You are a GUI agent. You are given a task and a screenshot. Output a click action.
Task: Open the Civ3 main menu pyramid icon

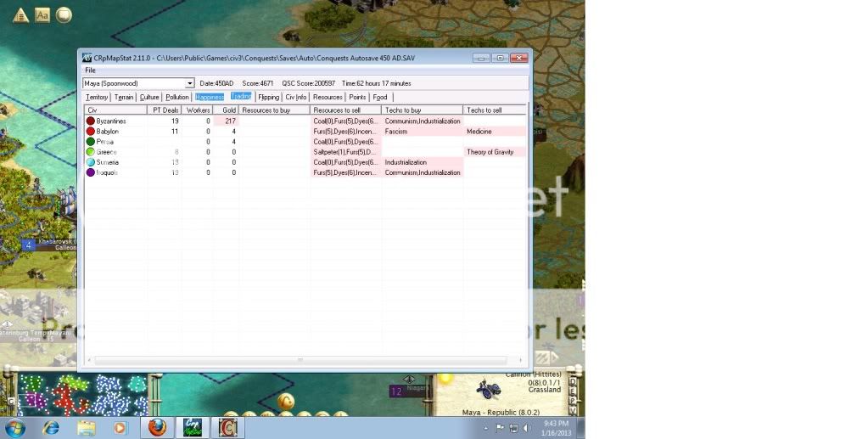[x=20, y=15]
